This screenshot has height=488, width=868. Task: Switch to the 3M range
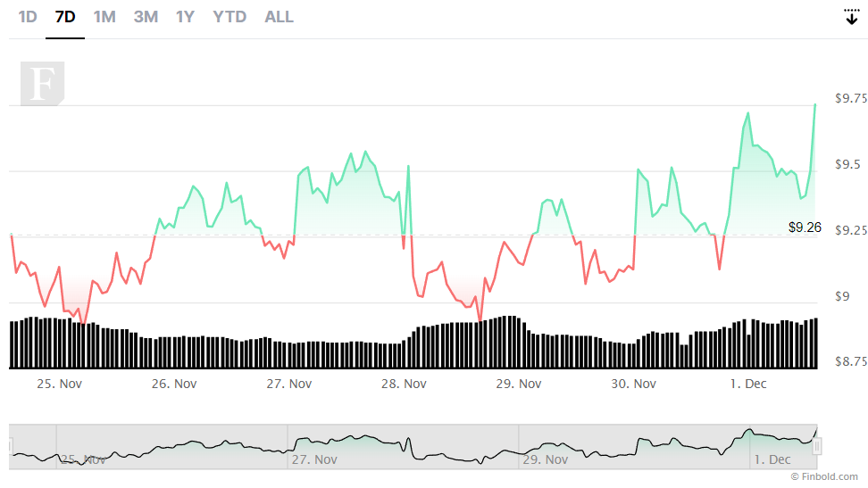(146, 17)
